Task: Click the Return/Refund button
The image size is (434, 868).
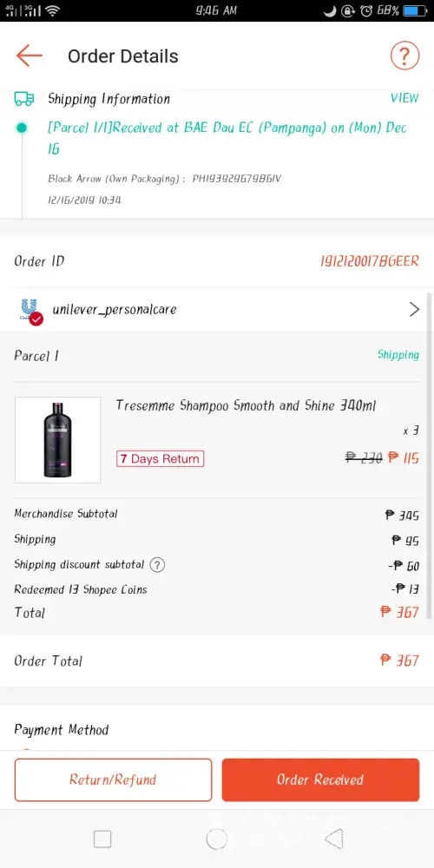Action: [x=113, y=780]
